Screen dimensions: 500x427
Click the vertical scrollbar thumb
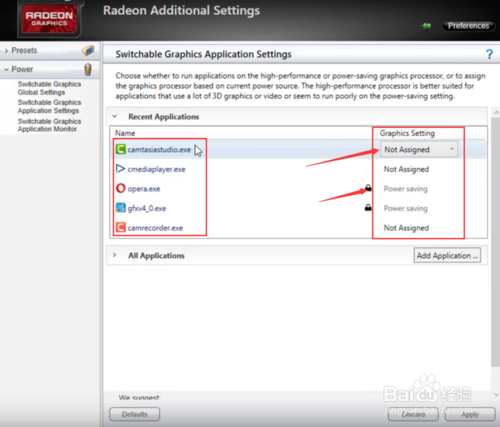point(496,242)
